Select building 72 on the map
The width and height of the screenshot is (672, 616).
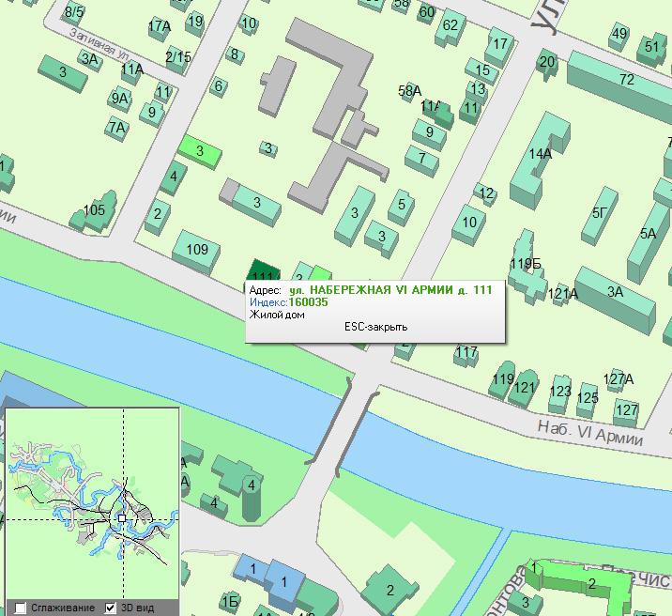626,80
